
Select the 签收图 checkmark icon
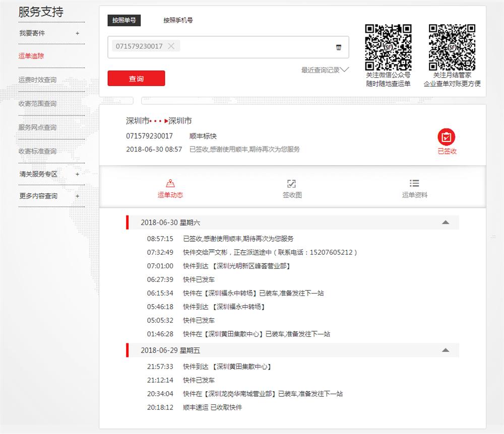click(x=291, y=184)
